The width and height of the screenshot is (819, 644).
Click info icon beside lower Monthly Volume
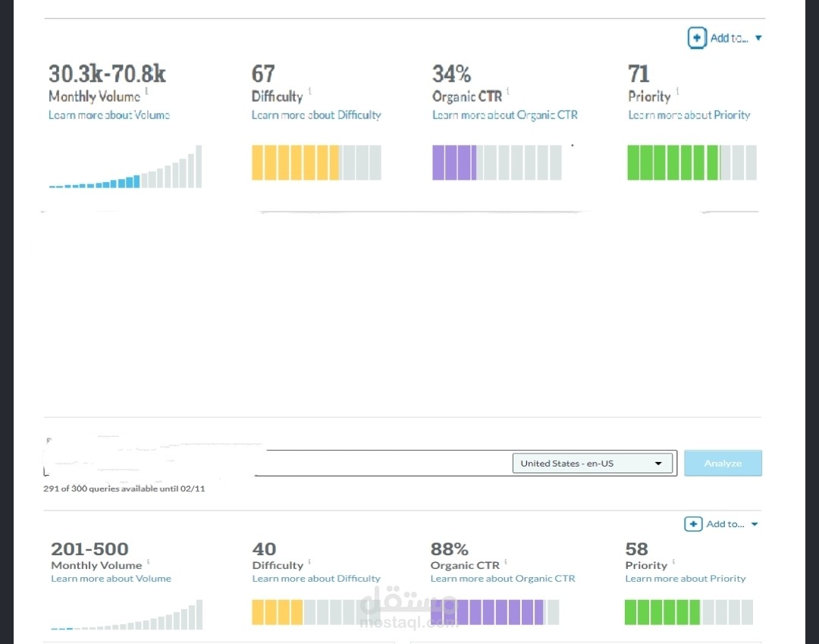click(149, 561)
